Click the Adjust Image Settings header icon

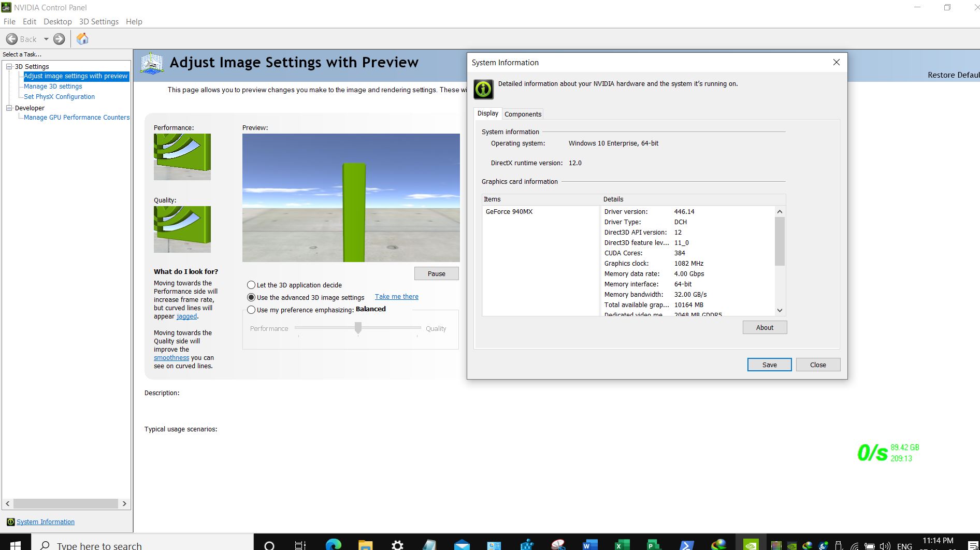coord(152,63)
